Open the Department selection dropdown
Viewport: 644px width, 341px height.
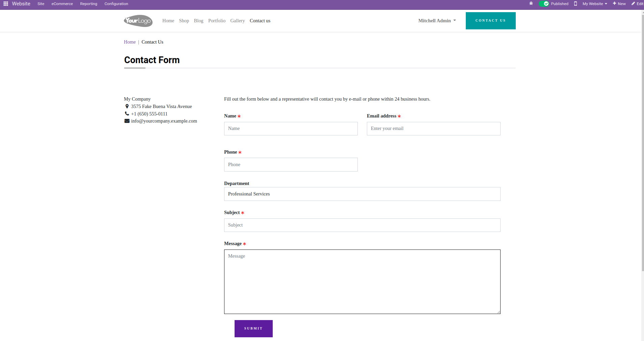tap(362, 194)
